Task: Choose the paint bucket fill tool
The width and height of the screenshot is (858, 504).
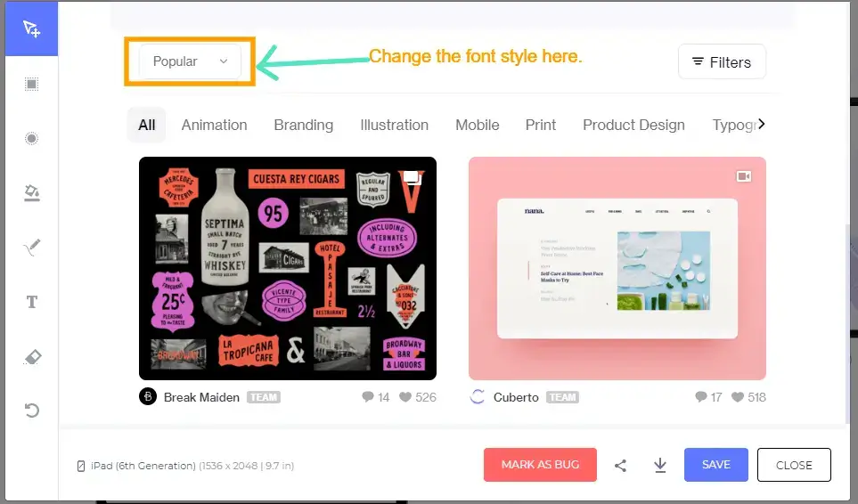Action: click(x=31, y=193)
